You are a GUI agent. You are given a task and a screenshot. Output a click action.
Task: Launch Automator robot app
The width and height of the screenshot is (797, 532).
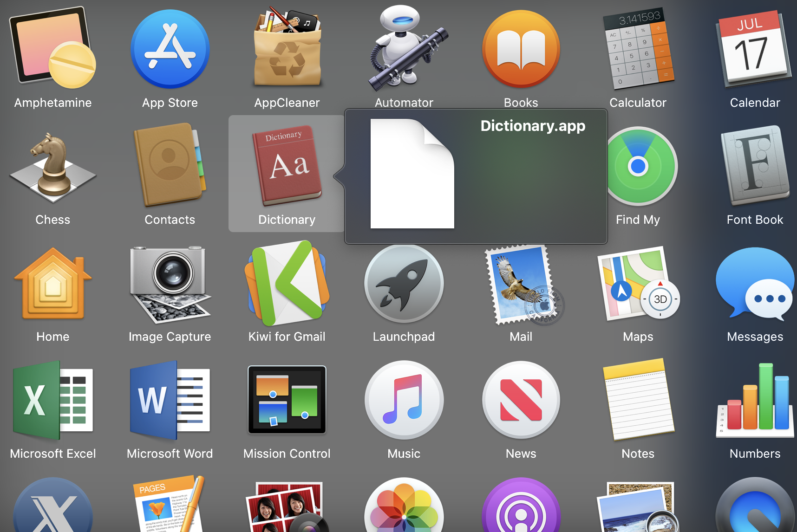409,47
